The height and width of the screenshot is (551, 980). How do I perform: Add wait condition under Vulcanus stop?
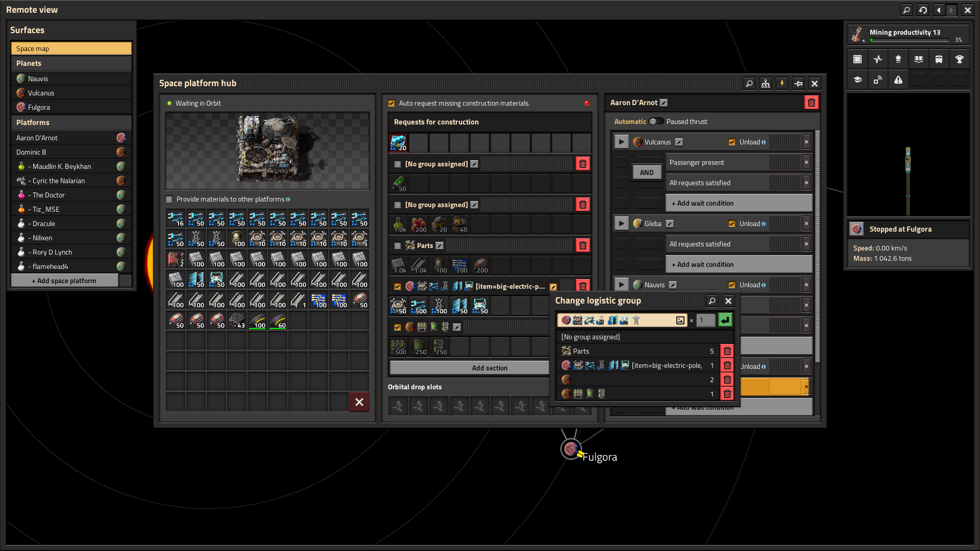tap(739, 203)
